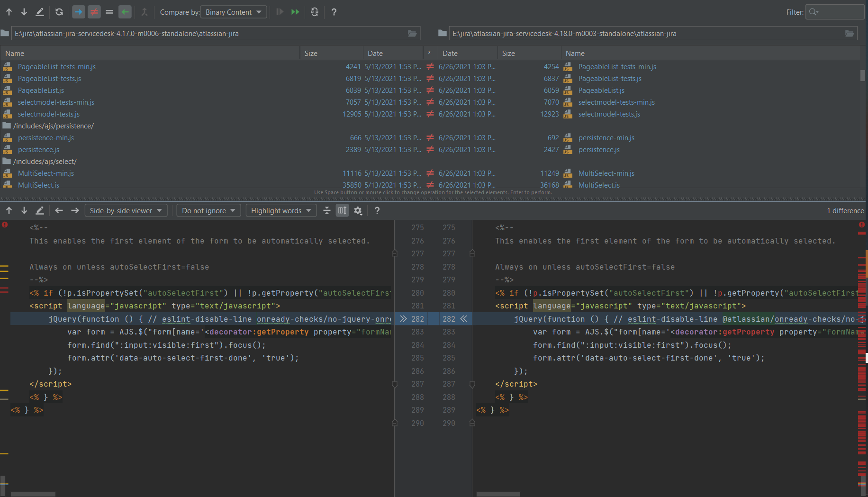Select the /includes/ajs/persistence/ folder row
Image resolution: width=868 pixels, height=497 pixels.
[x=54, y=126]
